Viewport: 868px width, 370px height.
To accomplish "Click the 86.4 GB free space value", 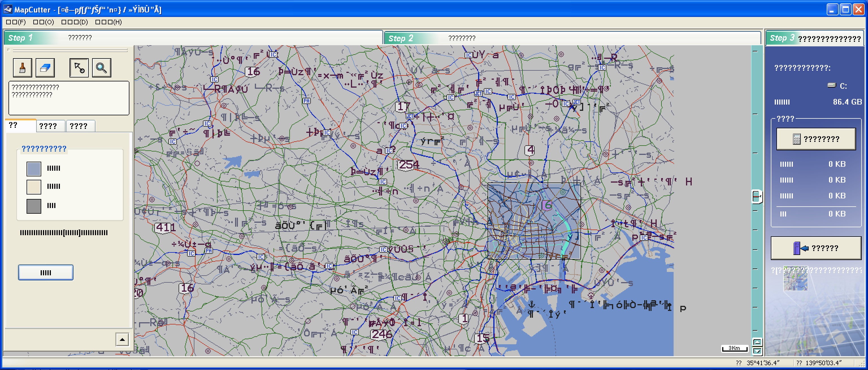I will tap(847, 102).
